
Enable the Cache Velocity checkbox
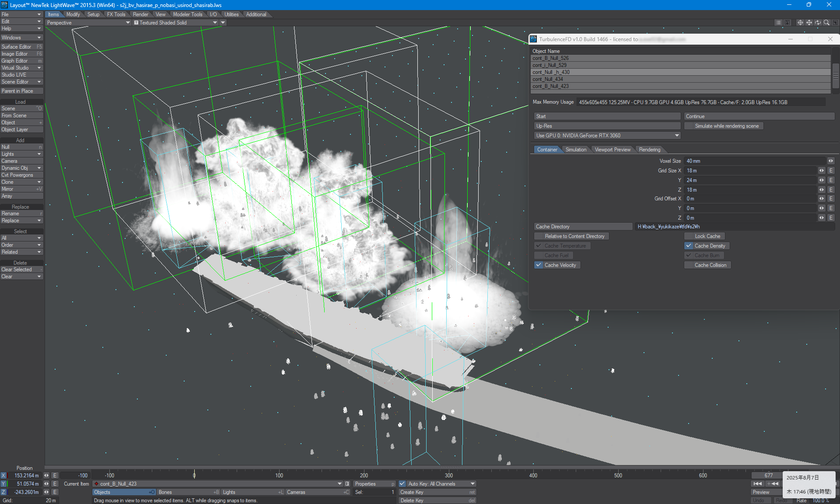click(x=539, y=265)
